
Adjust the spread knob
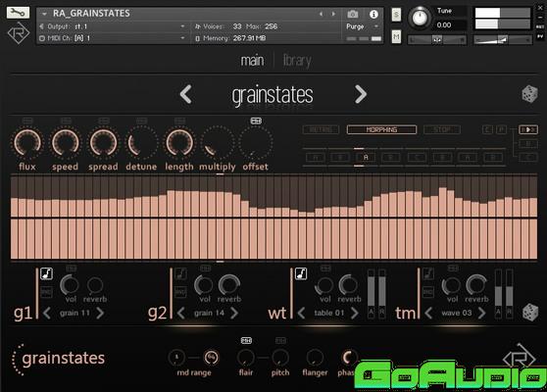(103, 143)
